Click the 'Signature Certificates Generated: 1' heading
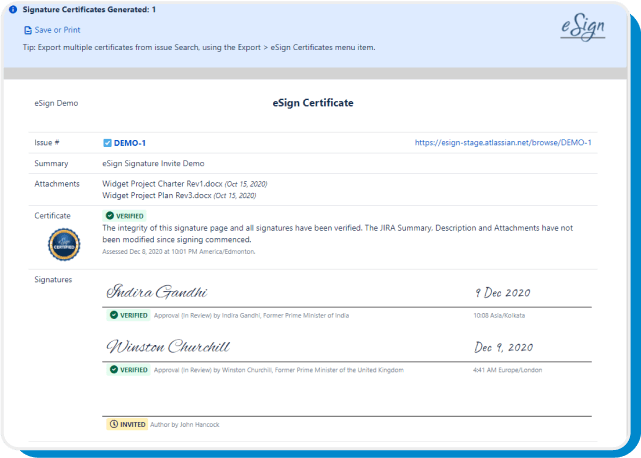This screenshot has height=458, width=641. coord(89,9)
